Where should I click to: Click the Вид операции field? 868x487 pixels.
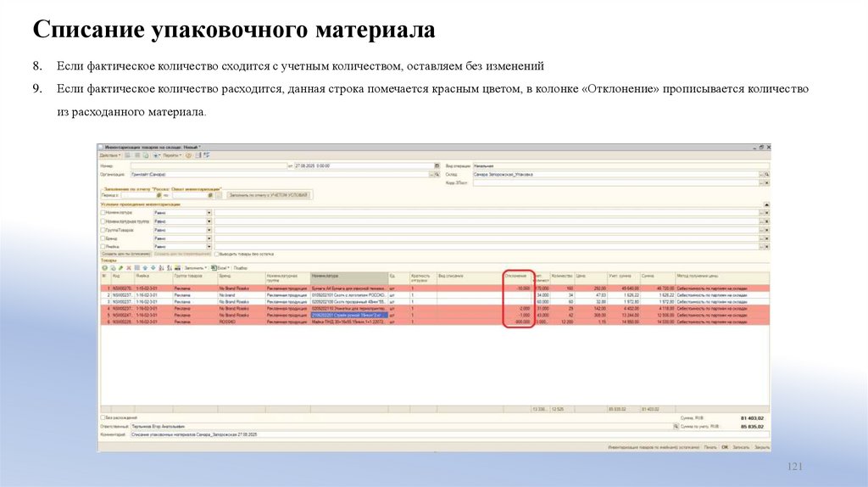(620, 165)
